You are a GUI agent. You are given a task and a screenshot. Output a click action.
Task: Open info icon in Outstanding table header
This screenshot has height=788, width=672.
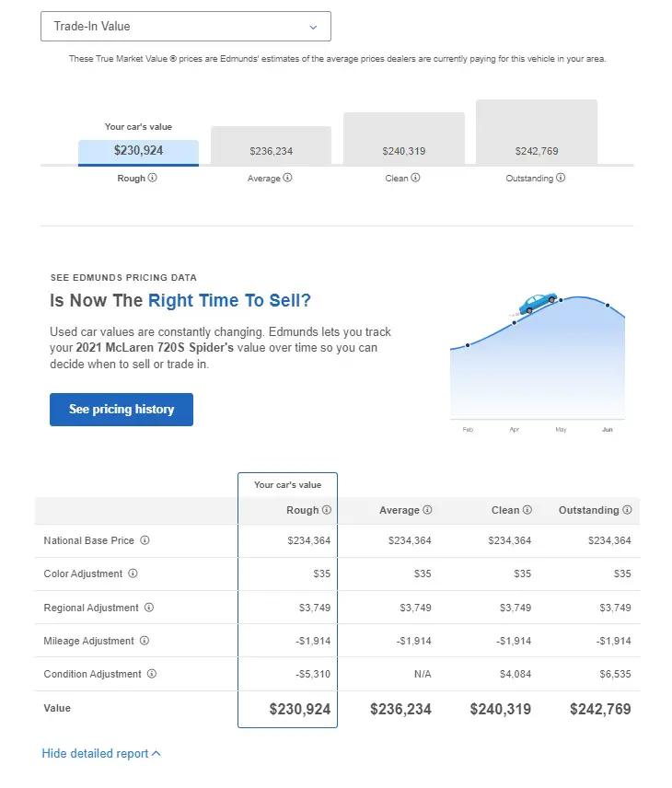[627, 510]
